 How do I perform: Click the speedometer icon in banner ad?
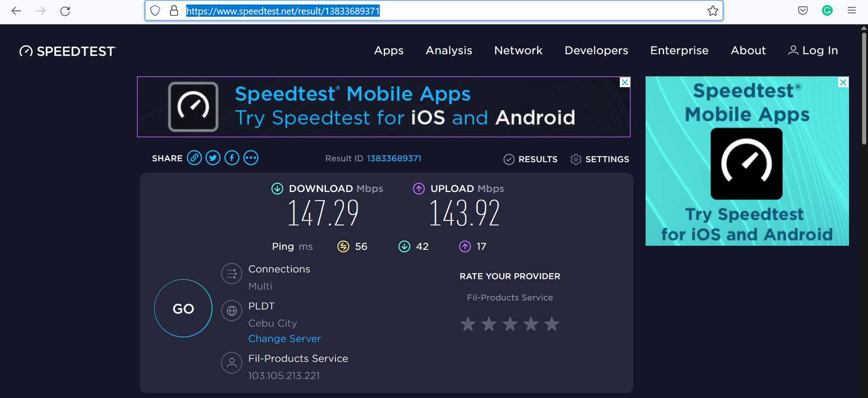tap(193, 107)
